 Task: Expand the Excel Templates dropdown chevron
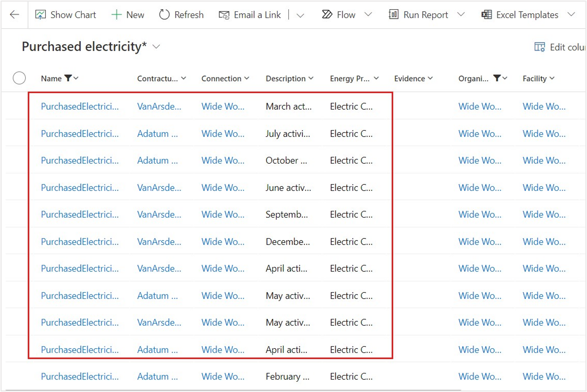pyautogui.click(x=571, y=14)
